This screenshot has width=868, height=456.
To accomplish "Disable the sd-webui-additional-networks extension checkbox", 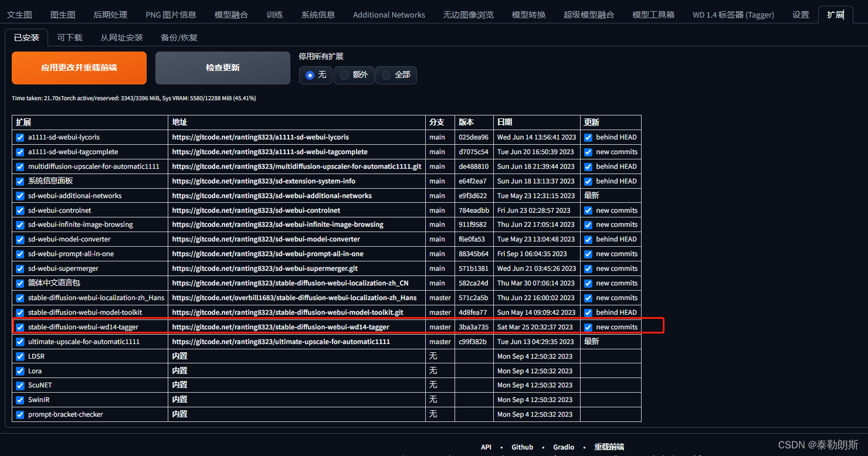I will (x=21, y=196).
